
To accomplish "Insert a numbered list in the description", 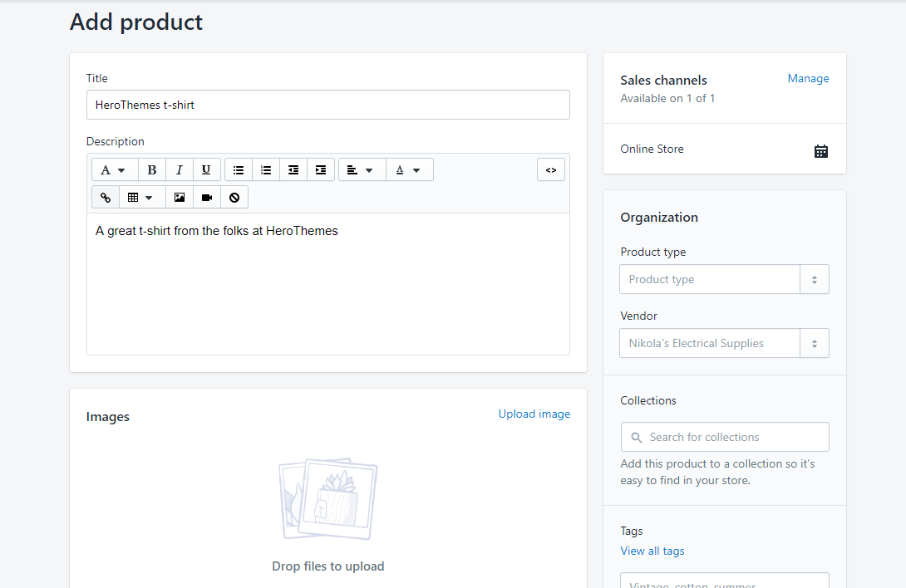I will pos(266,169).
